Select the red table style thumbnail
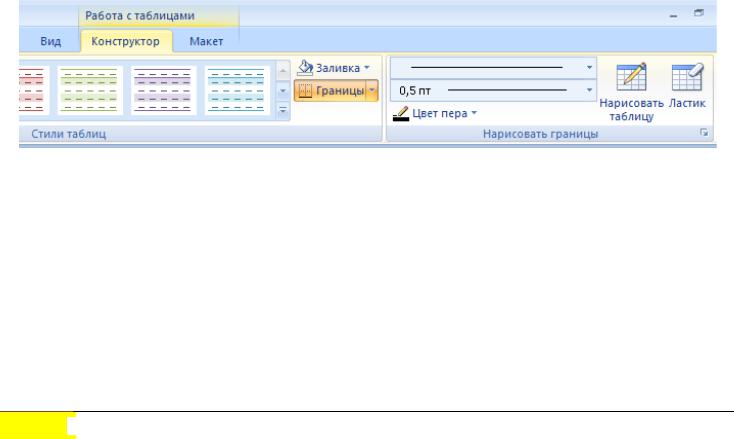The height and width of the screenshot is (439, 734). 34,90
